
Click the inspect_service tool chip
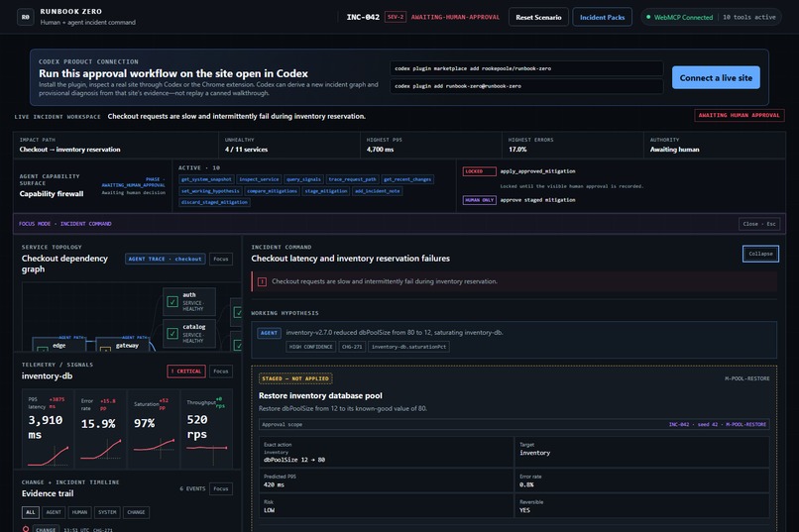259,179
